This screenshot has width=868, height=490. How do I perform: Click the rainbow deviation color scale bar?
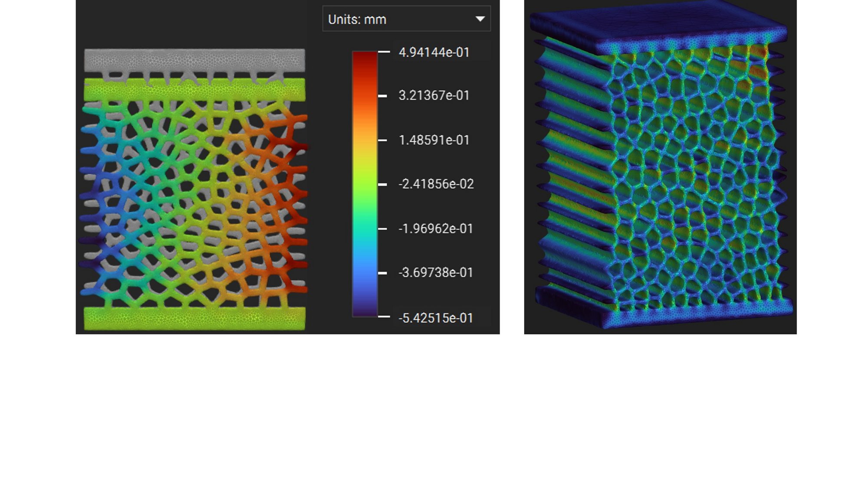coord(365,184)
